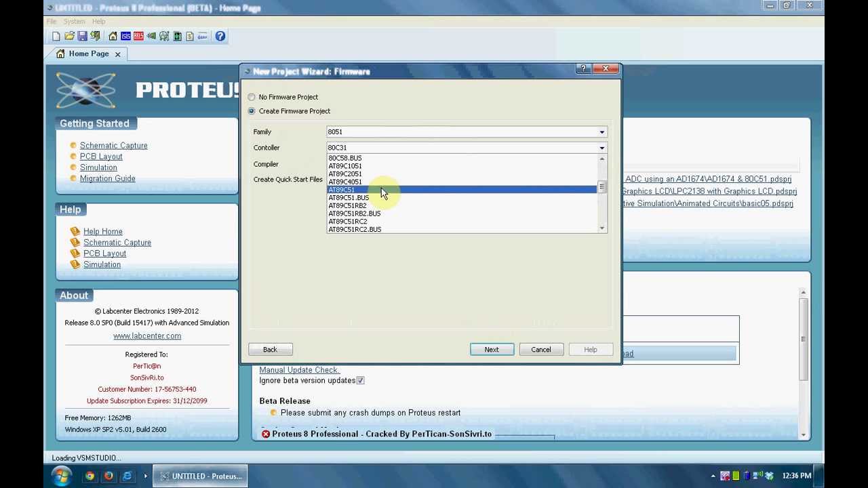Click the Back button in the wizard
The image size is (868, 488).
pos(270,350)
